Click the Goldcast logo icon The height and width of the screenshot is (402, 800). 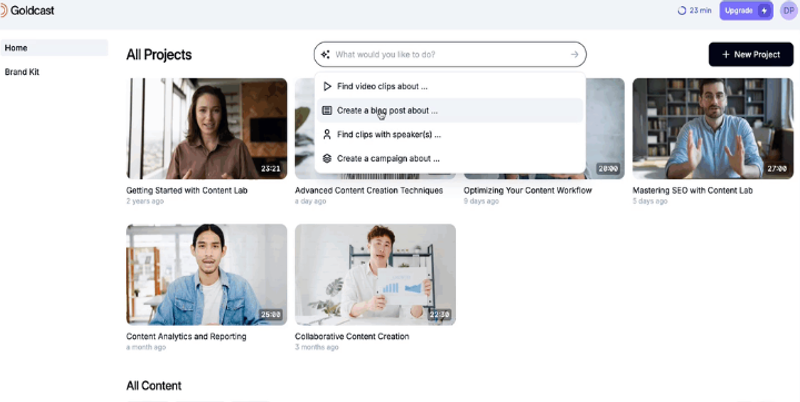pyautogui.click(x=3, y=10)
